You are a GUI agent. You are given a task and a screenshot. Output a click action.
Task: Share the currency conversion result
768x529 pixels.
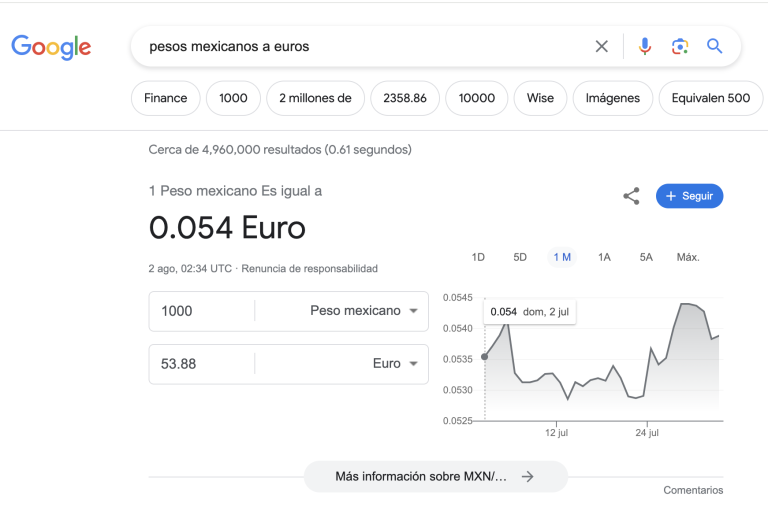point(631,197)
